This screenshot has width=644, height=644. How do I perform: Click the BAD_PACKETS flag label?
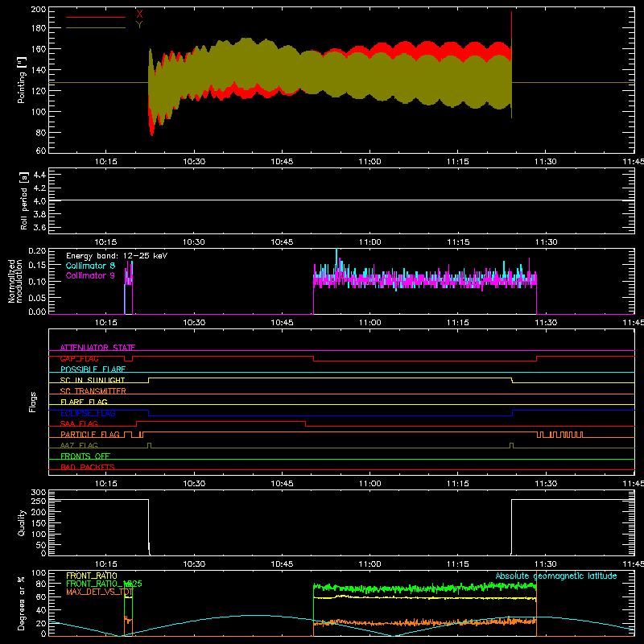pos(88,467)
